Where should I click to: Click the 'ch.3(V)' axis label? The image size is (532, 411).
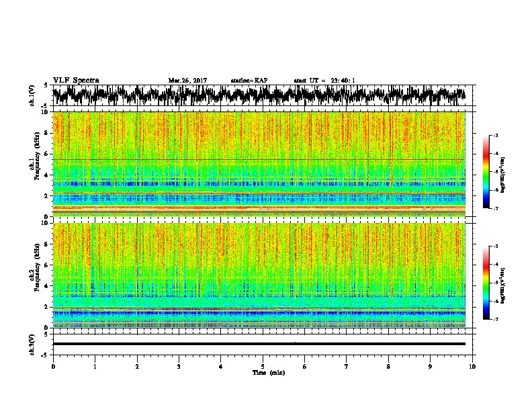[32, 345]
